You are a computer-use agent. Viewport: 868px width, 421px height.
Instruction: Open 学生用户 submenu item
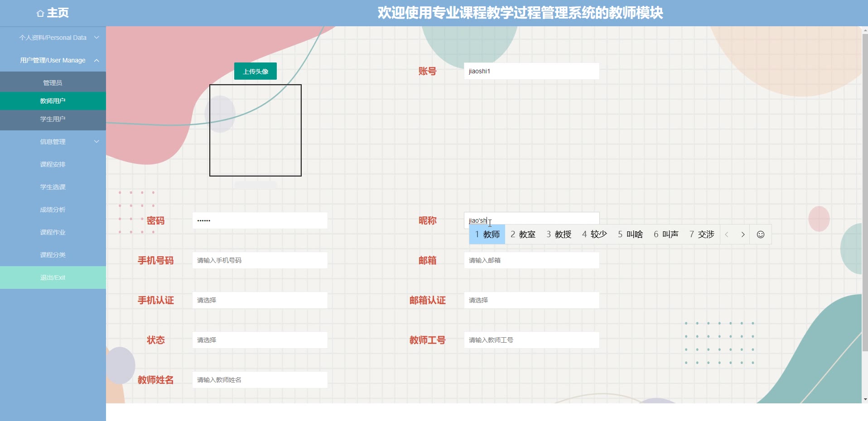[53, 119]
